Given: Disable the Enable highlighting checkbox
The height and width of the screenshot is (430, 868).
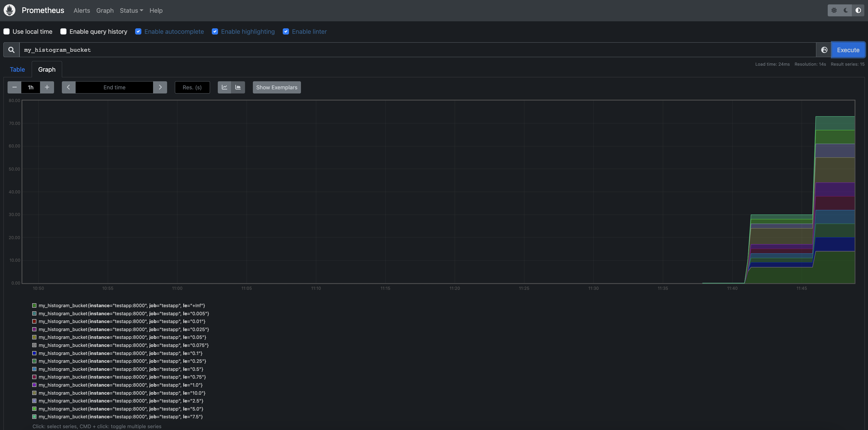Looking at the screenshot, I should point(215,31).
